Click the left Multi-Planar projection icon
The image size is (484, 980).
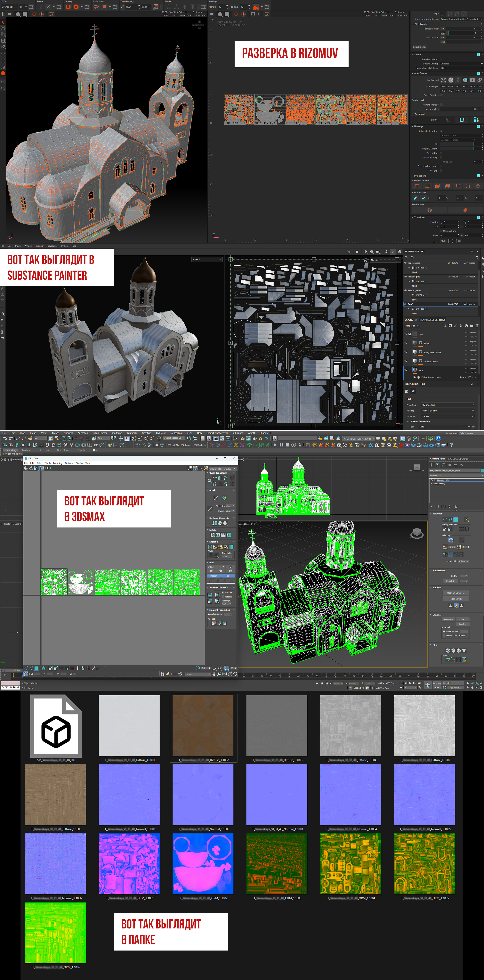tap(430, 210)
